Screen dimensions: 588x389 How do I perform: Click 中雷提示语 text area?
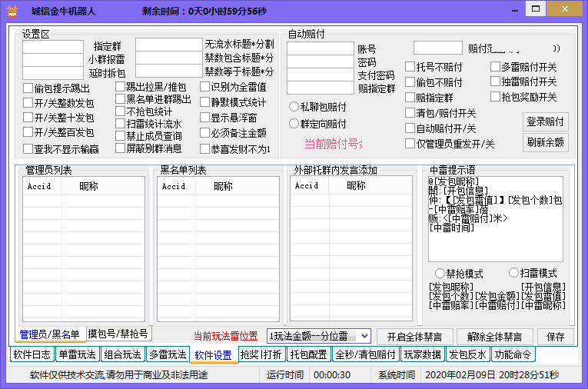tap(495, 219)
